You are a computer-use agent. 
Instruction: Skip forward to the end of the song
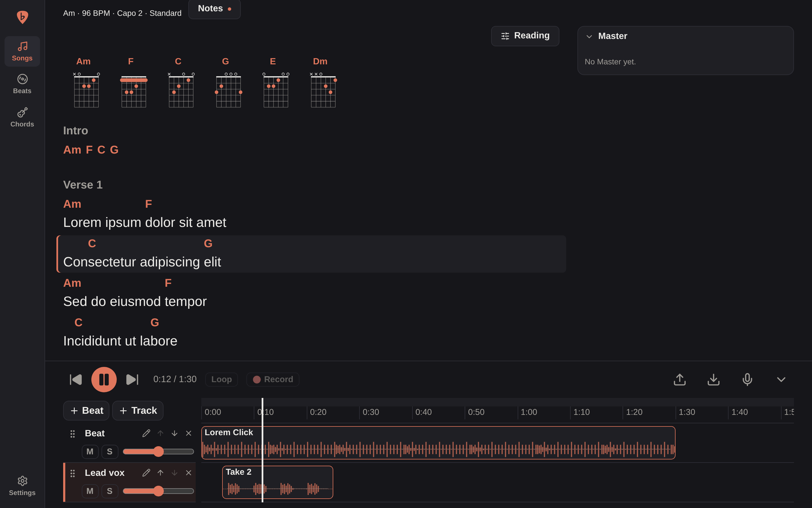[132, 379]
